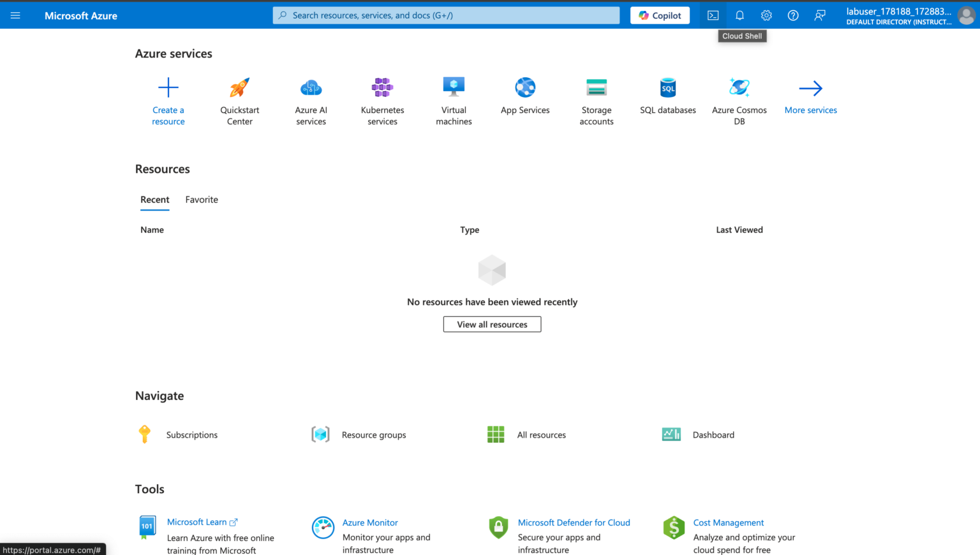980x555 pixels.
Task: Open SQL databases service
Action: pos(668,99)
